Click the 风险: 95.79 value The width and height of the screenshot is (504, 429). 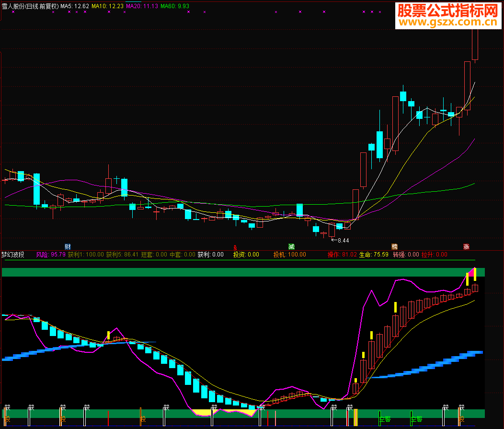51,255
